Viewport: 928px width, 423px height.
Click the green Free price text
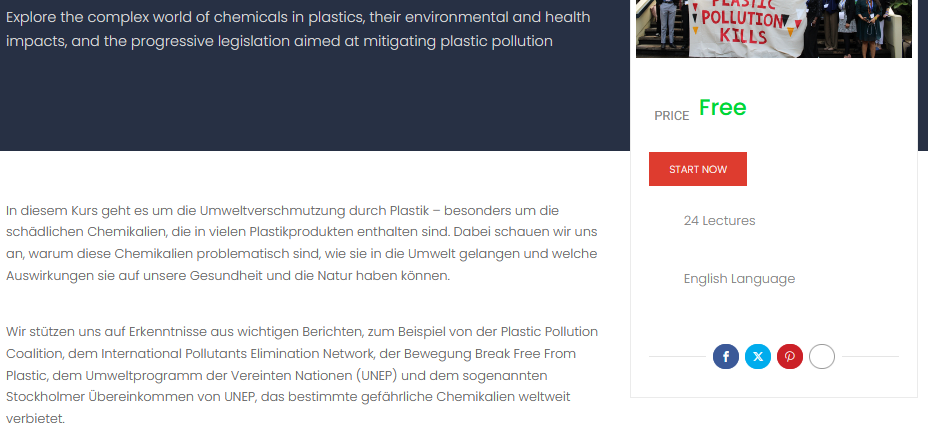[x=722, y=108]
